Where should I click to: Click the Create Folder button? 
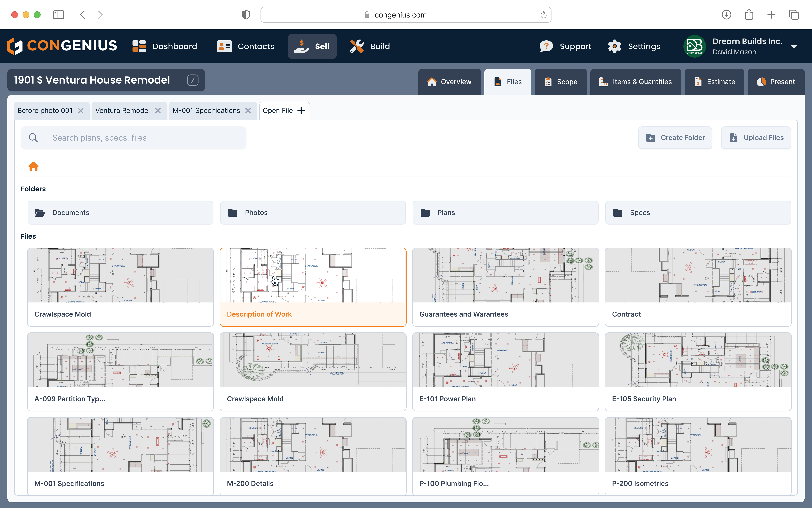(x=675, y=138)
